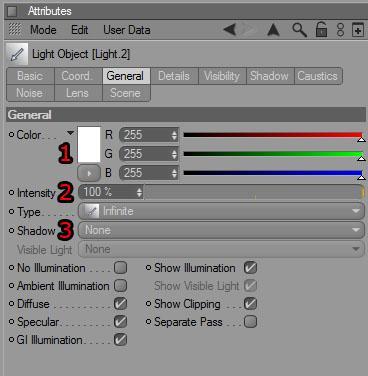Image resolution: width=368 pixels, height=376 pixels.
Task: Open the search magnifier in Attributes
Action: coord(299,30)
